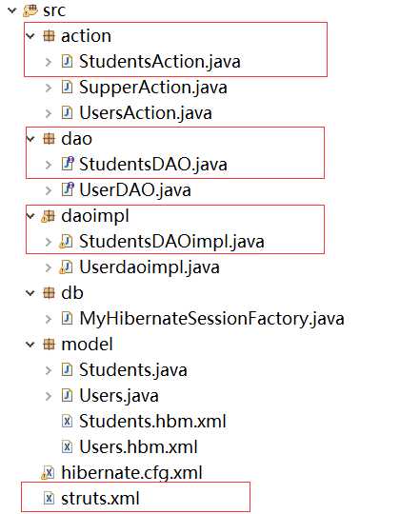Expand the Users.java node
420x514 pixels.
(49, 396)
